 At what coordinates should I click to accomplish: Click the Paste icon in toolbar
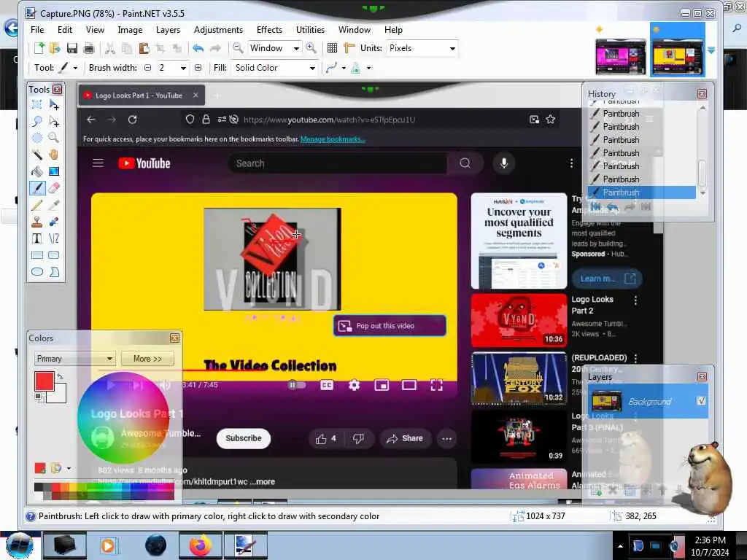coord(144,48)
